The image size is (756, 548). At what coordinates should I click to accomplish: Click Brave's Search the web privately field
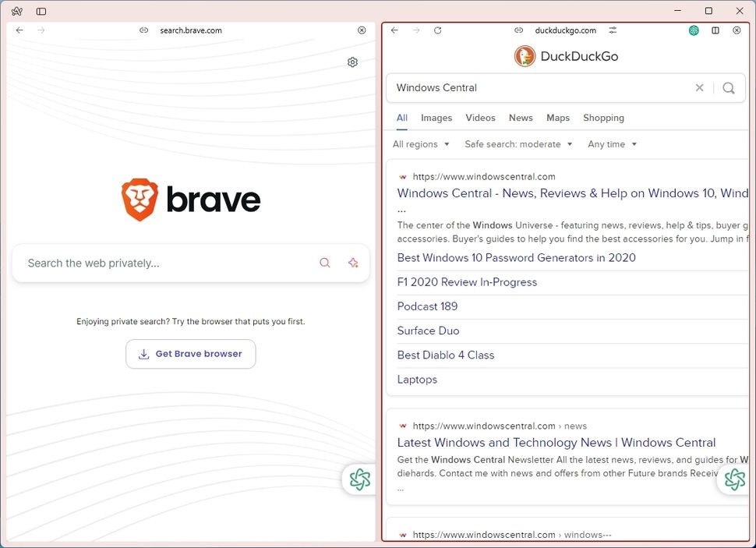click(x=156, y=263)
